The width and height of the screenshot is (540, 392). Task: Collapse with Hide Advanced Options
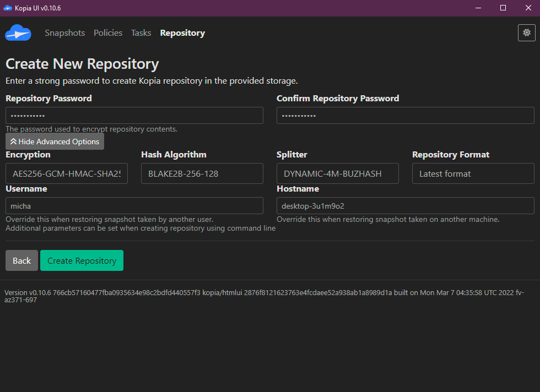55,141
